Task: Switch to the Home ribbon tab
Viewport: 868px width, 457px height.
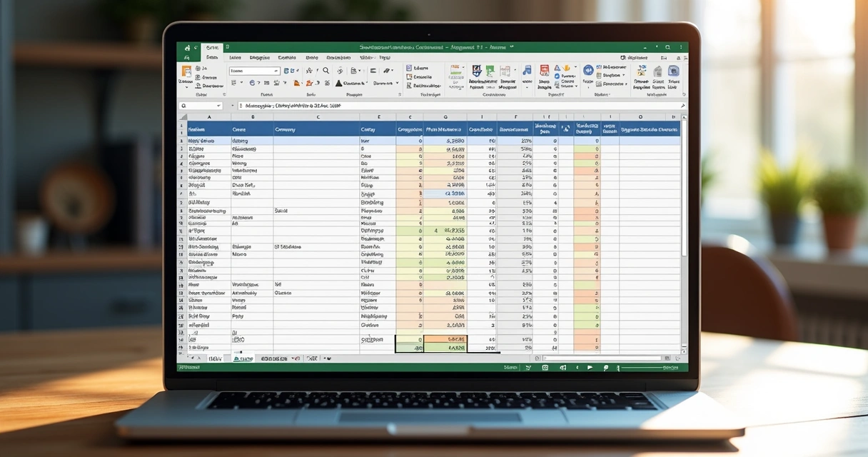Action: pos(213,57)
